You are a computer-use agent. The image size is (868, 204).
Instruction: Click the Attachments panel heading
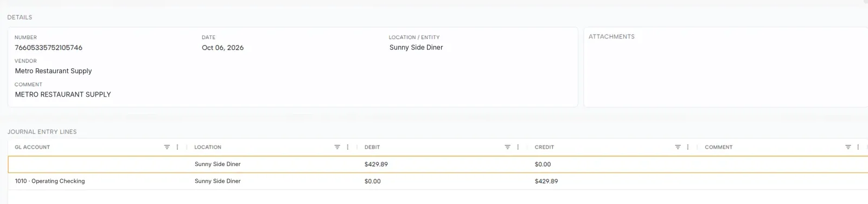(611, 37)
